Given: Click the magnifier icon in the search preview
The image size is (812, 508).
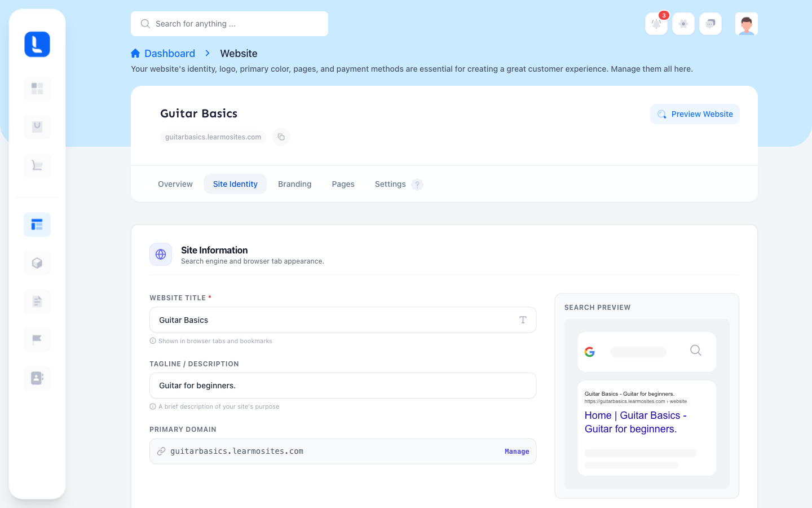Looking at the screenshot, I should coord(696,351).
